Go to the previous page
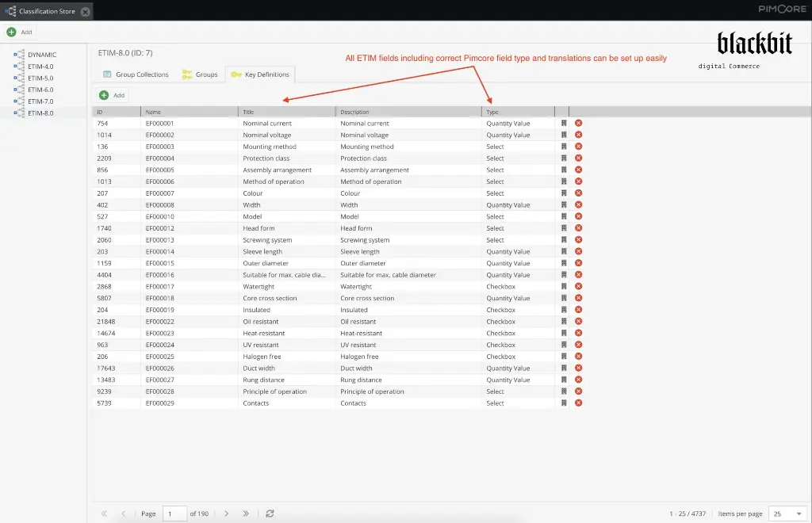 (123, 513)
